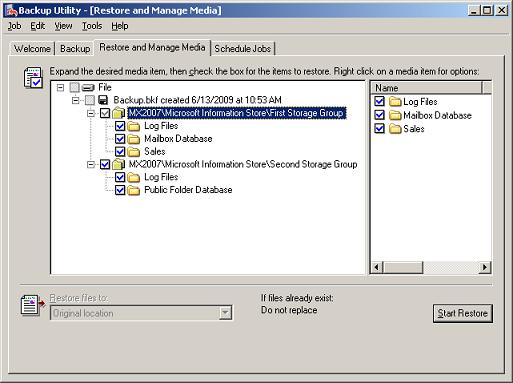Click the File drive media icon
The image size is (513, 383).
pyautogui.click(x=88, y=88)
